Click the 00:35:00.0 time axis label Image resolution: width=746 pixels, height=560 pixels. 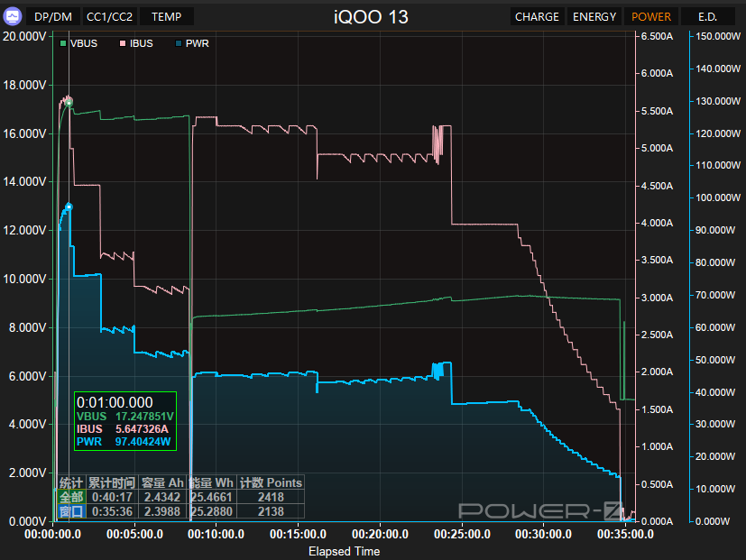click(x=626, y=535)
